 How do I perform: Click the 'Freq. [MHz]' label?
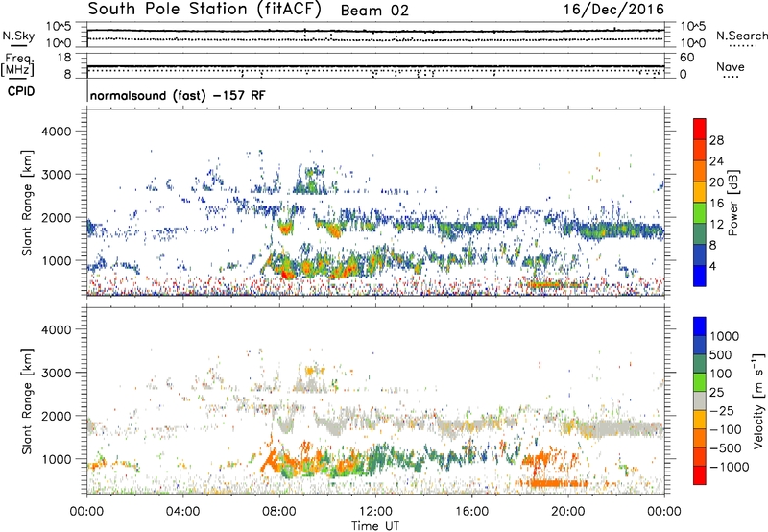click(18, 64)
